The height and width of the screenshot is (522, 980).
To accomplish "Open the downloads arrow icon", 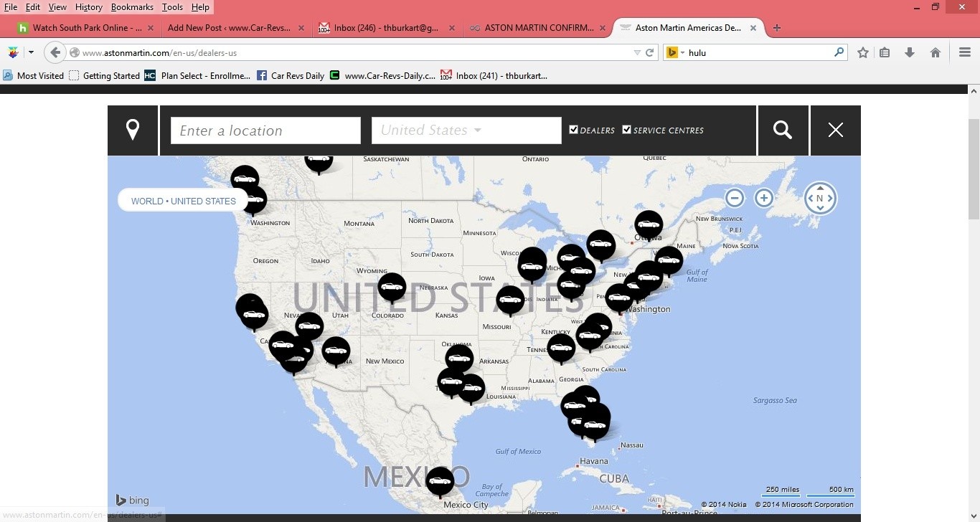I will [910, 52].
